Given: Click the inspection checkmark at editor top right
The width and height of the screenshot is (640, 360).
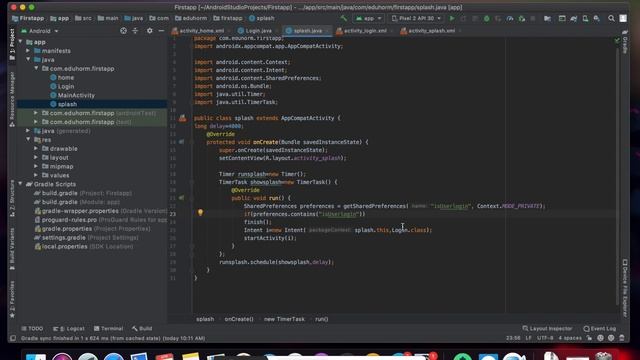Looking at the screenshot, I should point(617,40).
